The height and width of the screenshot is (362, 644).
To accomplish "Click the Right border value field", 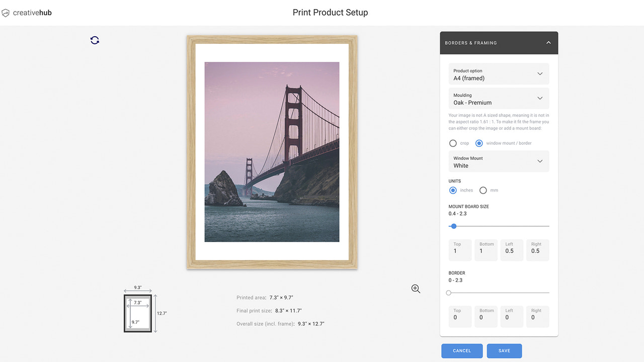I will tap(537, 316).
